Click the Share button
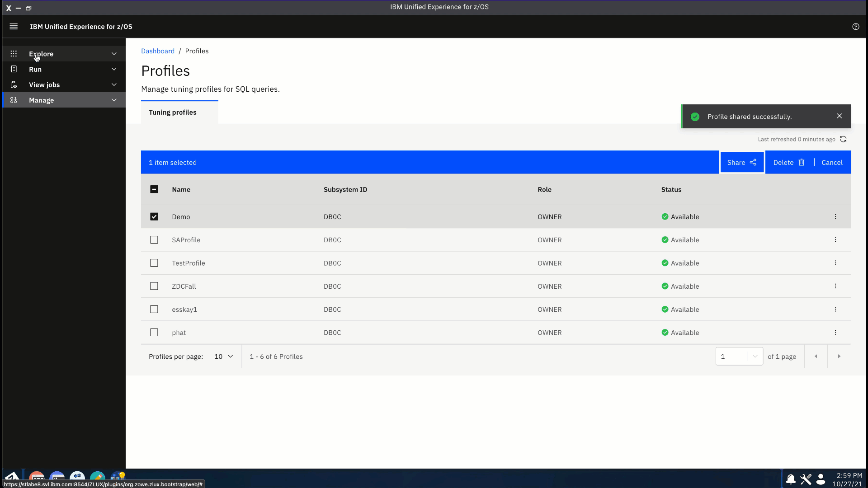Viewport: 868px width, 488px height. click(x=742, y=163)
